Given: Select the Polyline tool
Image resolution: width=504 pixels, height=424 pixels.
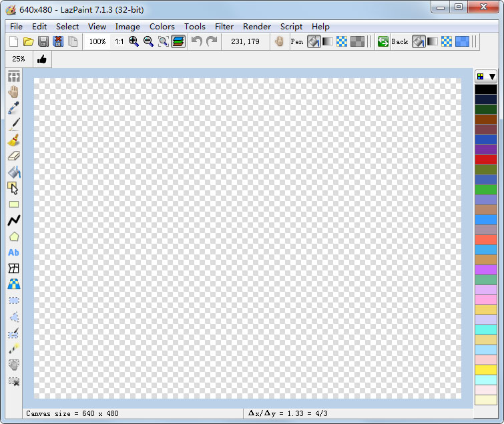Looking at the screenshot, I should [x=13, y=220].
